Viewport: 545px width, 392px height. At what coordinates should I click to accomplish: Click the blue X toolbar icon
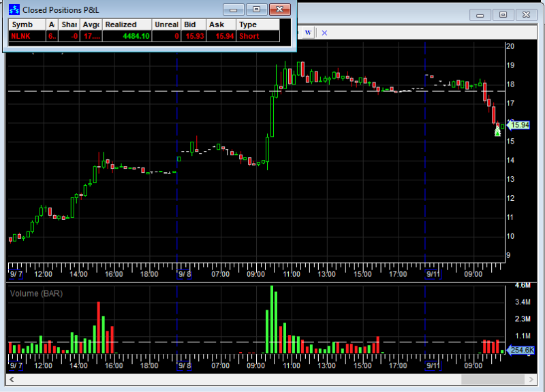(x=324, y=33)
